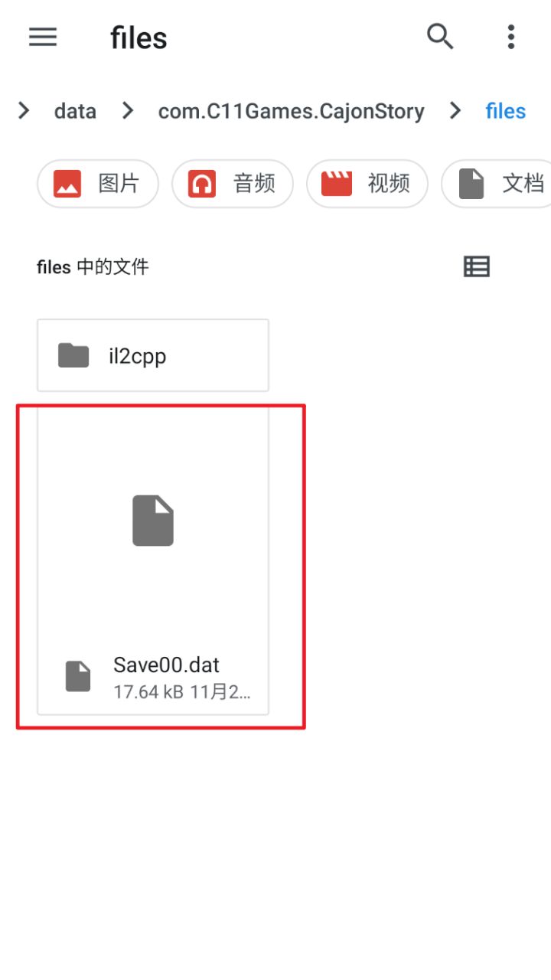Image resolution: width=551 pixels, height=980 pixels.
Task: Click the small file icon beside Save00.dat
Action: coord(78,676)
